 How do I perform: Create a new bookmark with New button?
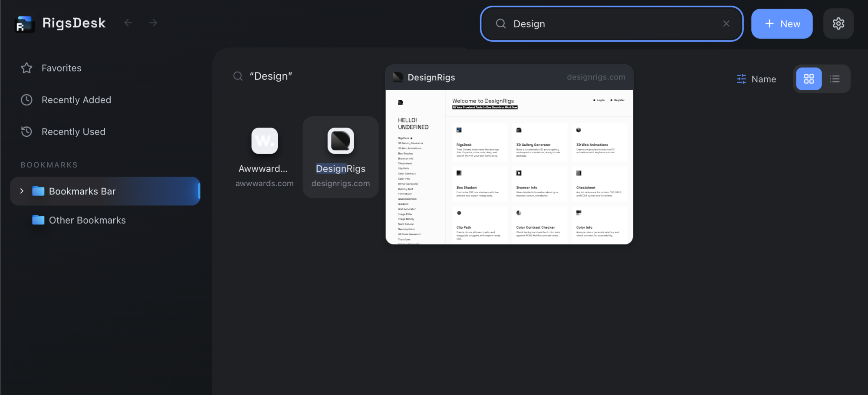(782, 23)
